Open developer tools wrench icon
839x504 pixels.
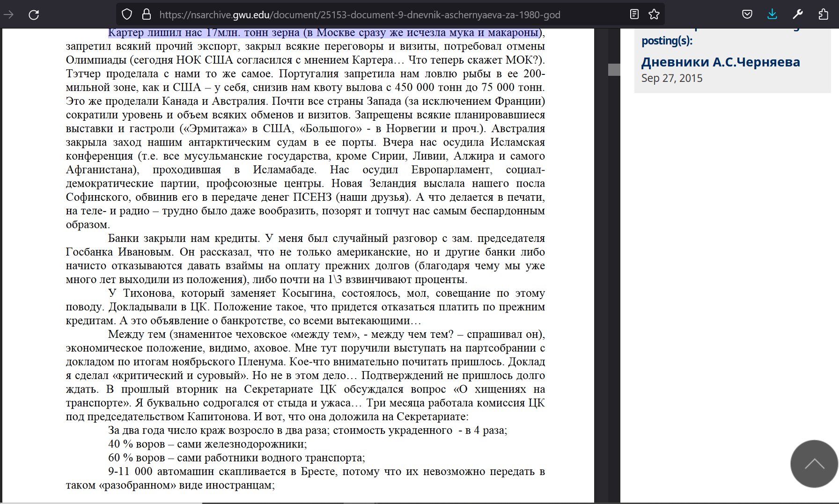(798, 15)
